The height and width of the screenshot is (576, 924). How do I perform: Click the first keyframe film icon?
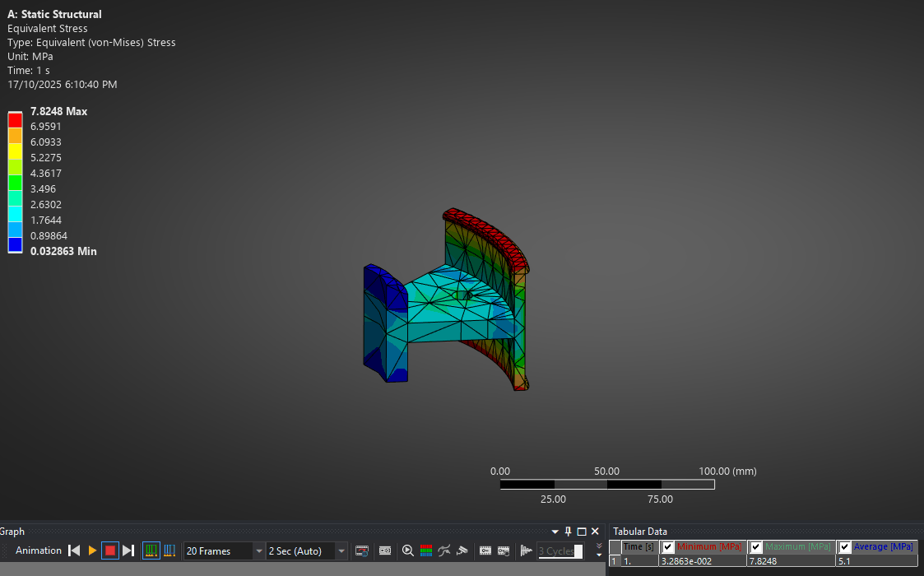(x=485, y=550)
